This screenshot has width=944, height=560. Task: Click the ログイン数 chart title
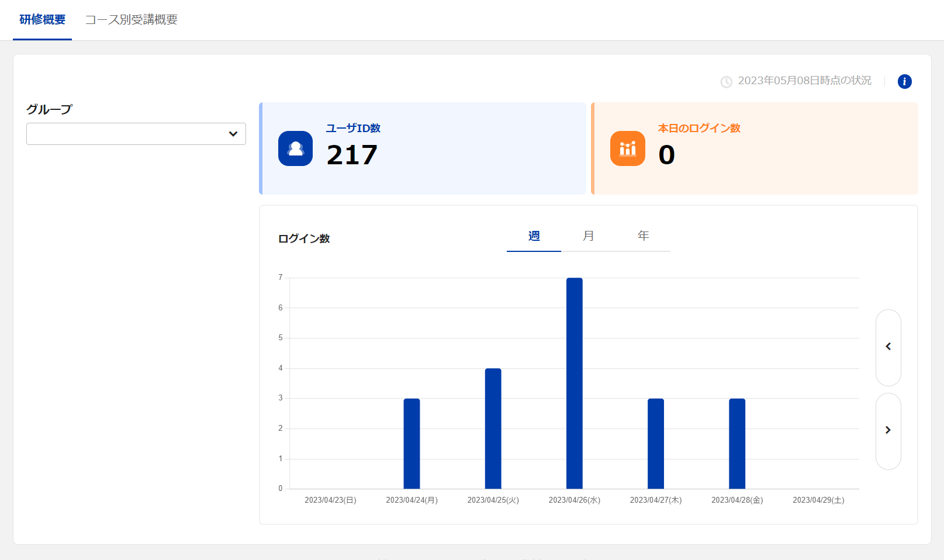pyautogui.click(x=304, y=238)
